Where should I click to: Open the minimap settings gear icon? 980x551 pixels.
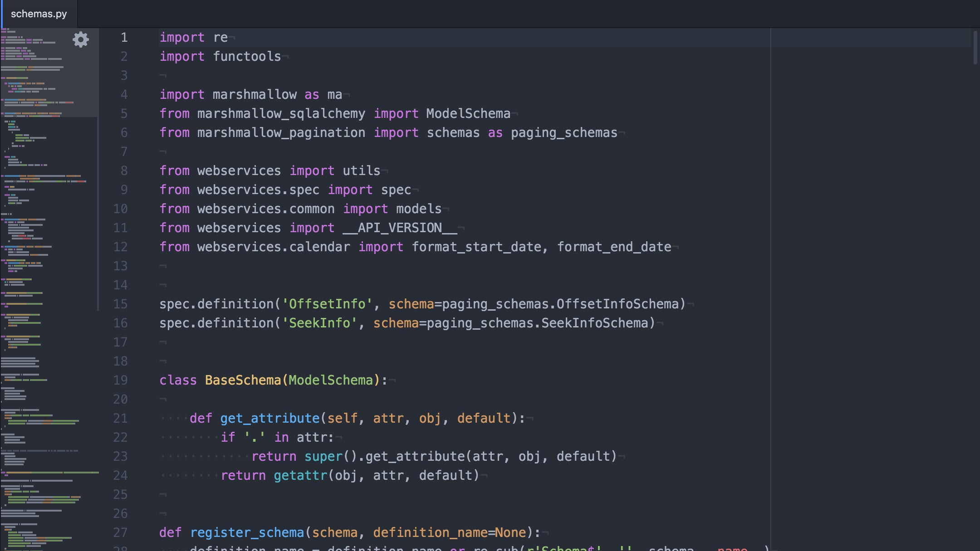point(81,39)
